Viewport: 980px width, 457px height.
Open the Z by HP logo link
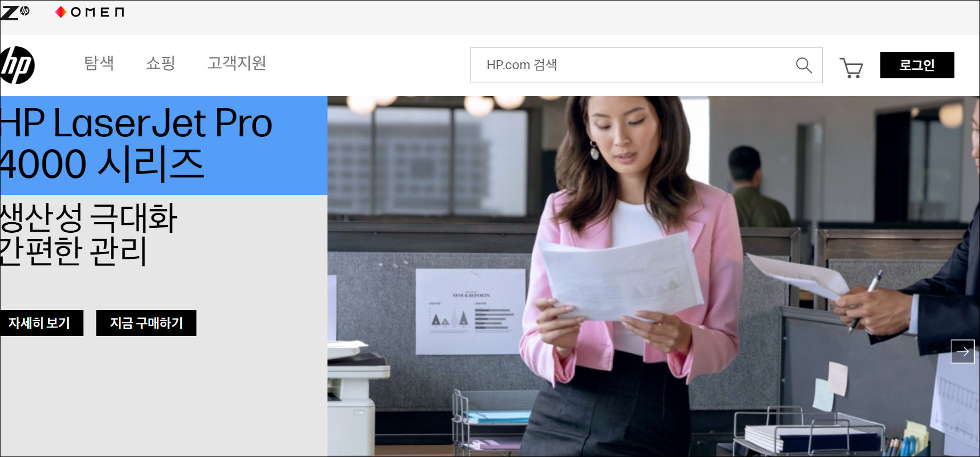pyautogui.click(x=15, y=12)
